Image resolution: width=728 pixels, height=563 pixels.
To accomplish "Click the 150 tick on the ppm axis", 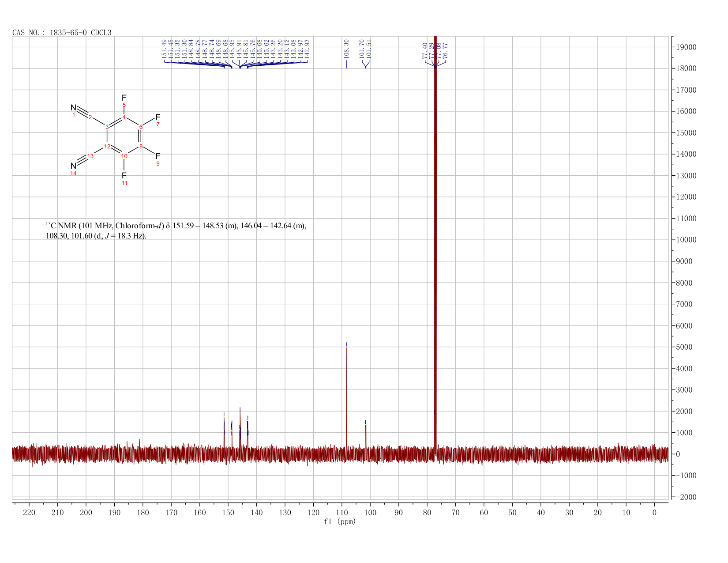I will (228, 512).
